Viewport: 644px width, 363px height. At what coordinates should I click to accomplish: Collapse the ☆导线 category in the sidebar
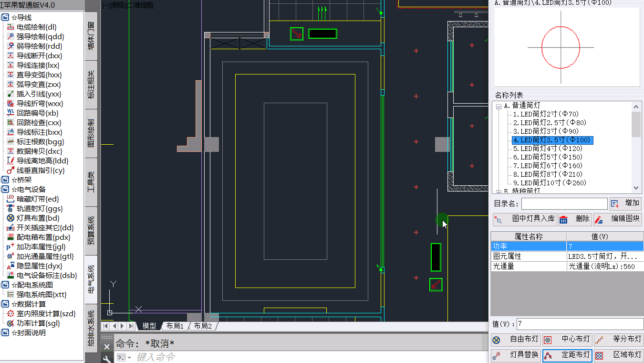[5, 18]
